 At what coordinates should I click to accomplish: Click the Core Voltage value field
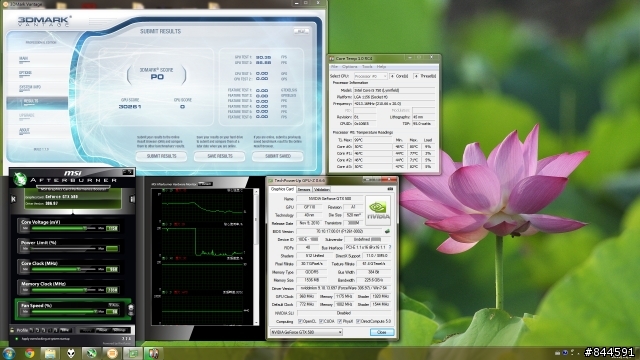pos(112,229)
